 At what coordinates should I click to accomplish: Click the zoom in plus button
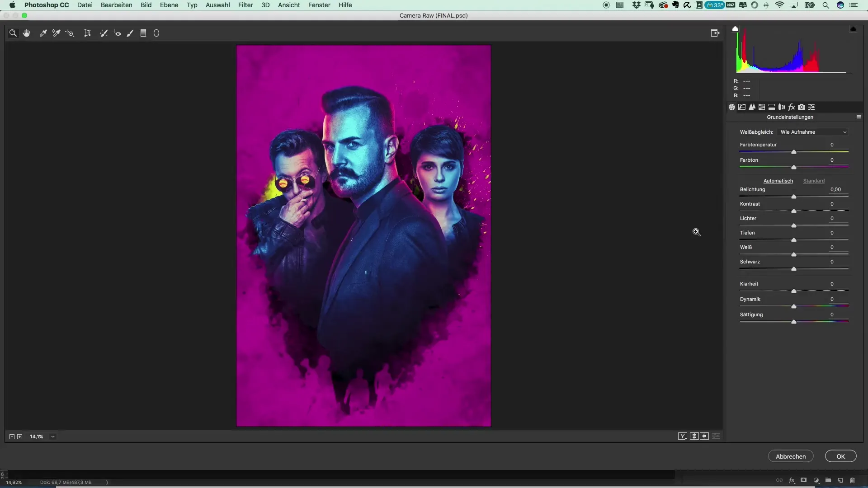point(19,436)
